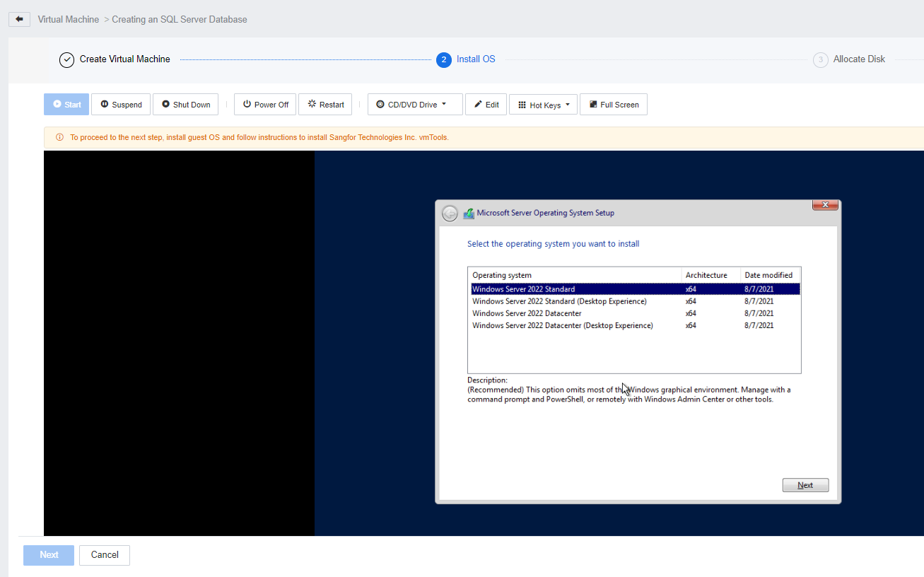Select Windows Server 2022 Datacenter core row
Image resolution: width=924 pixels, height=577 pixels.
(x=635, y=313)
